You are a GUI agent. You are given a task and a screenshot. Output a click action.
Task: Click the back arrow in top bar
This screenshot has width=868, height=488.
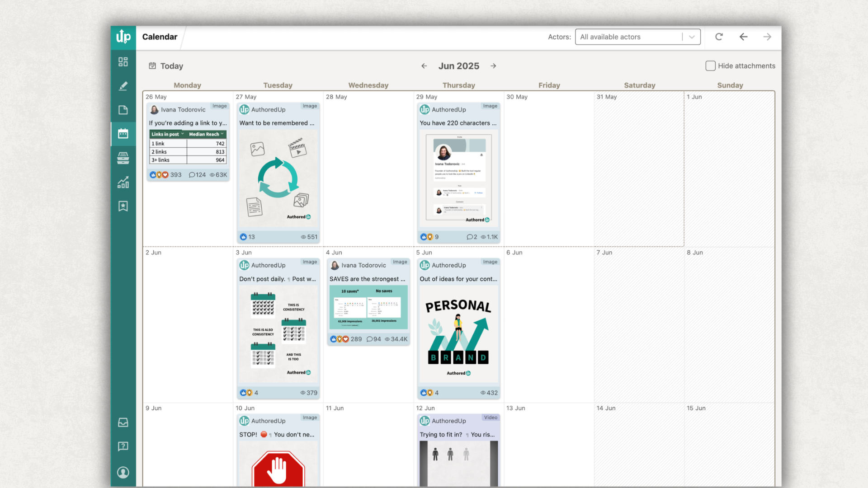click(x=743, y=37)
